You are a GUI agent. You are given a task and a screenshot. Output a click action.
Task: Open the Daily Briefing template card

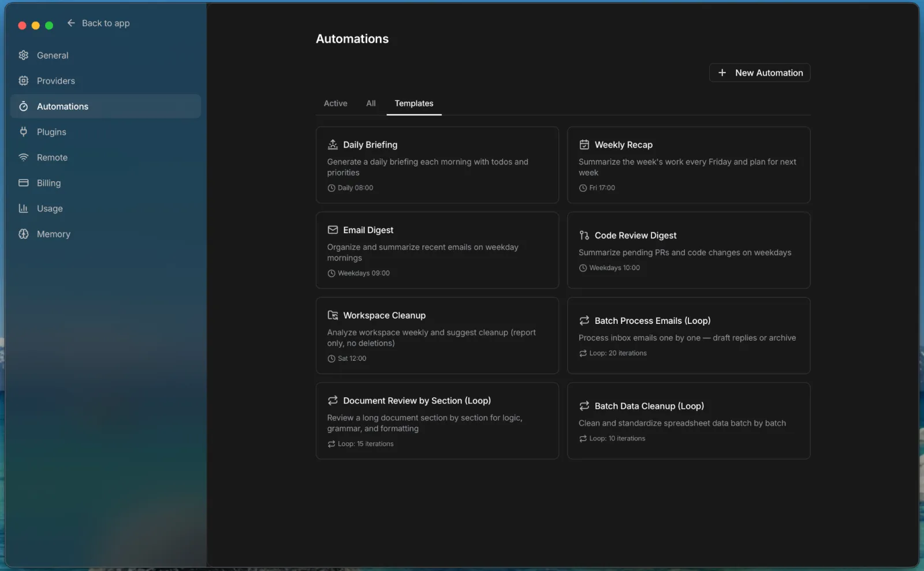pyautogui.click(x=437, y=165)
